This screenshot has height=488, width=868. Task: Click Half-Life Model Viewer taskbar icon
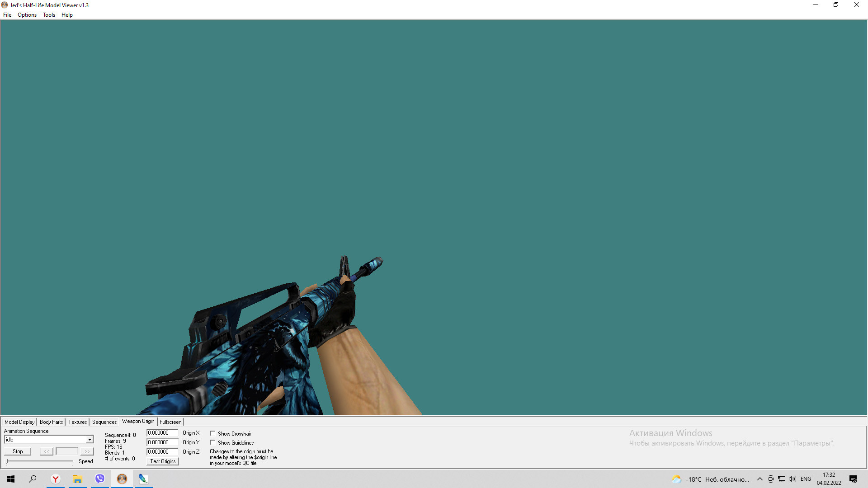(x=122, y=479)
